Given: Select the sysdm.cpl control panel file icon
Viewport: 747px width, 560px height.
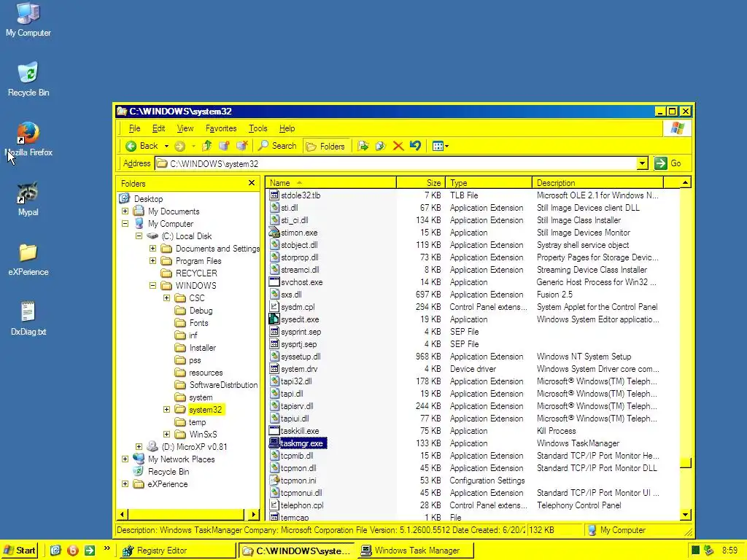Looking at the screenshot, I should coord(274,307).
